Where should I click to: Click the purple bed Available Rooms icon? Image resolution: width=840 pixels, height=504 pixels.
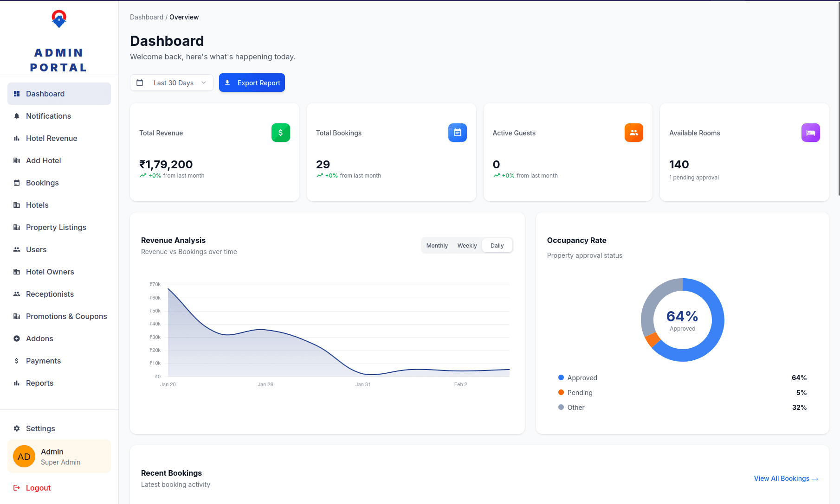click(x=810, y=133)
